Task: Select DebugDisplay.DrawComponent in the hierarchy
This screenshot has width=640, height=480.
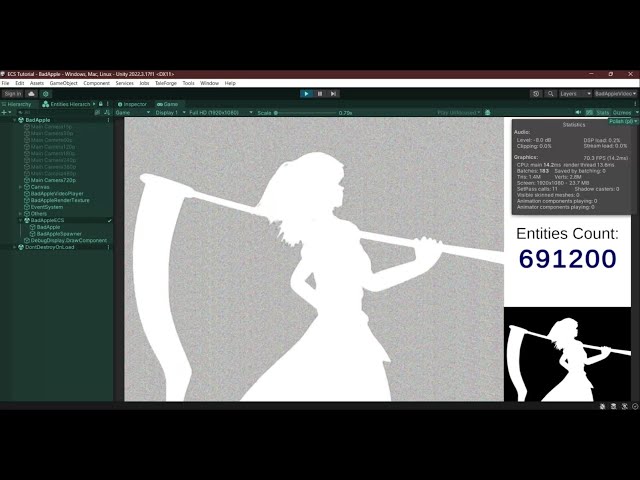Action: [x=68, y=240]
